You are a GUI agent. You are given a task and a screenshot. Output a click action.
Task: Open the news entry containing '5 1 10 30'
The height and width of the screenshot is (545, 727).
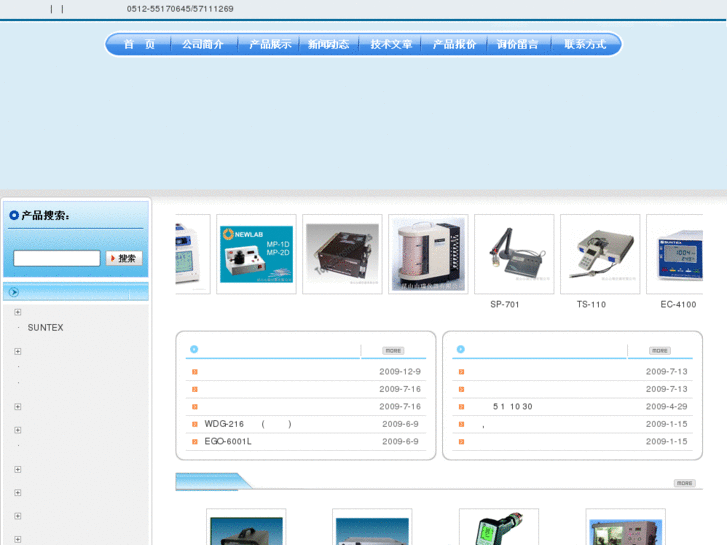[x=512, y=406]
